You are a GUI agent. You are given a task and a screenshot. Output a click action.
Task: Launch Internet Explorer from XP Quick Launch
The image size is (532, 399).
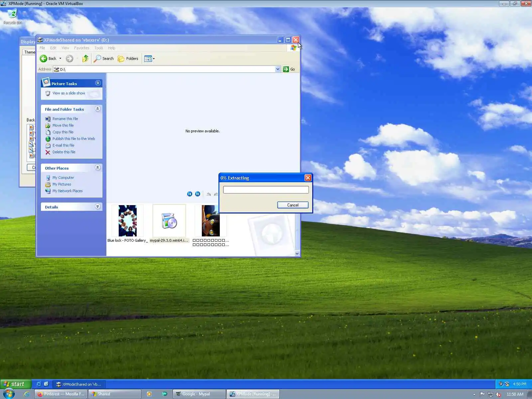point(39,384)
